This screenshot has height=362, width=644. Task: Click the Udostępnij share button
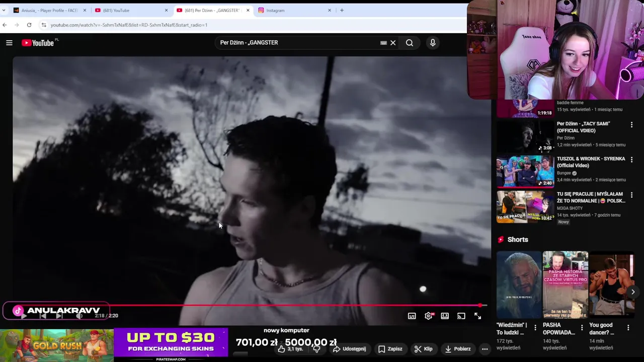[x=350, y=349]
